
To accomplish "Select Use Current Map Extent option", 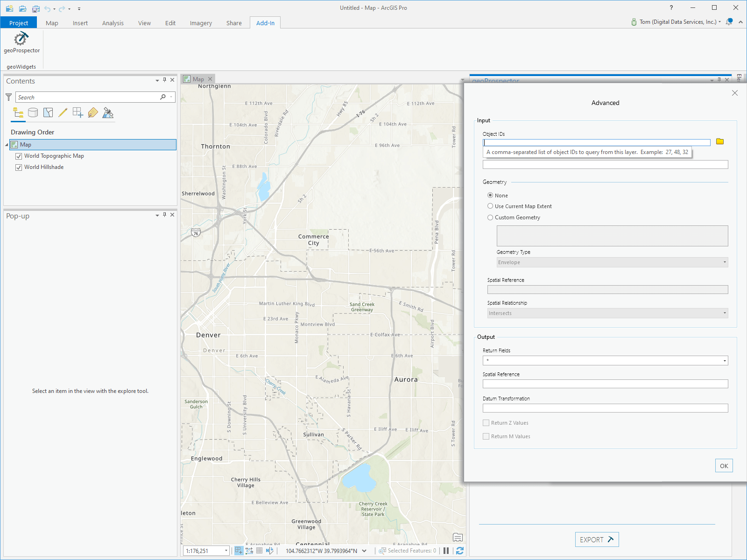I will tap(490, 206).
